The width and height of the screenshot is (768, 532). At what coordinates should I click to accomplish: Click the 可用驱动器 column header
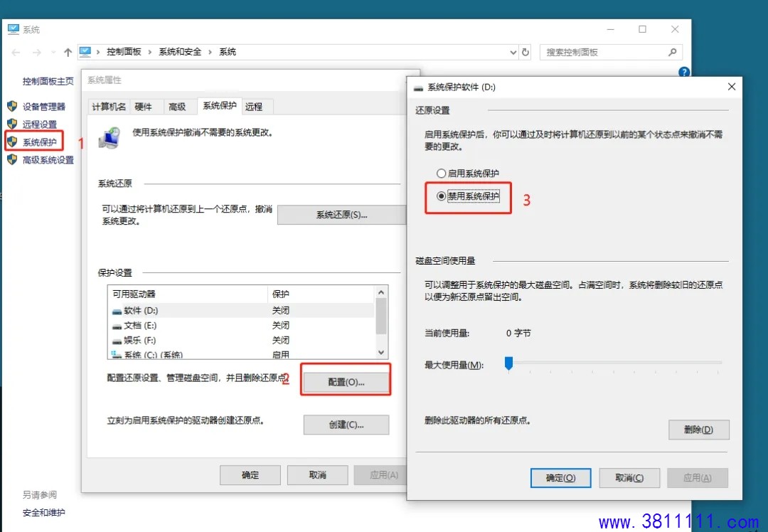click(x=188, y=294)
